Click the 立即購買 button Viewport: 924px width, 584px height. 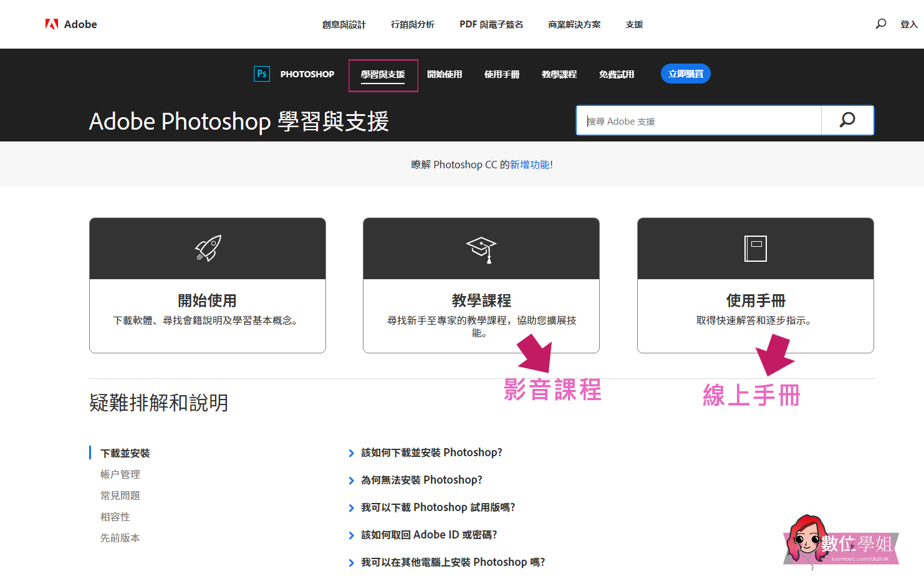(685, 74)
